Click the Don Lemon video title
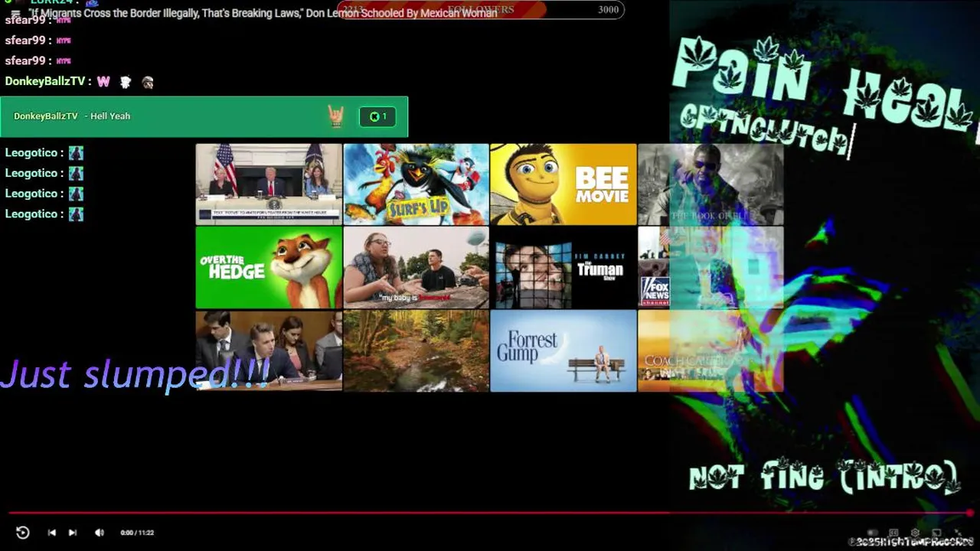Screen dimensions: 980x551 263,14
